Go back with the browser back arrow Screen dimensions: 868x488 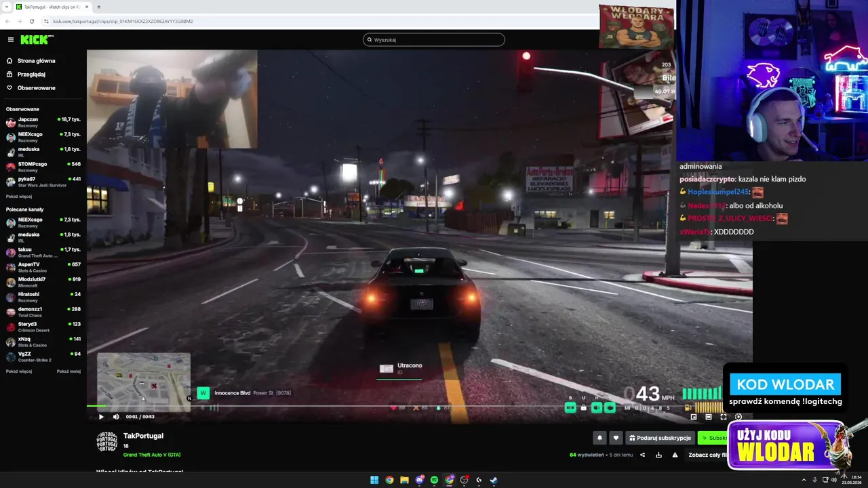pos(8,21)
